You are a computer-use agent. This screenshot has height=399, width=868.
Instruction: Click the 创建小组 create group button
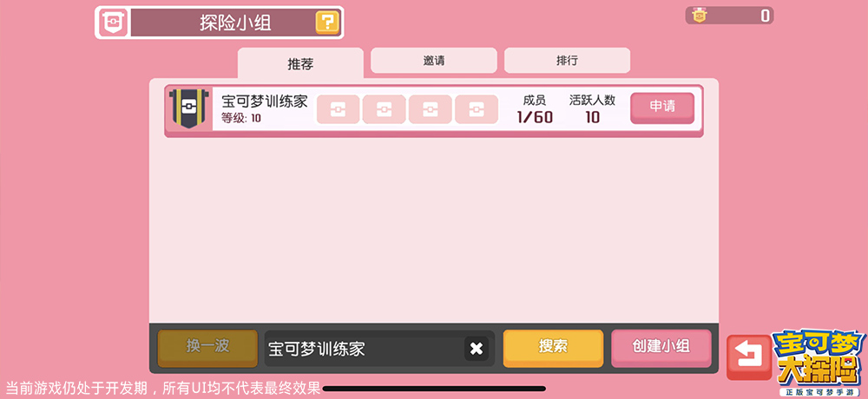click(x=661, y=348)
